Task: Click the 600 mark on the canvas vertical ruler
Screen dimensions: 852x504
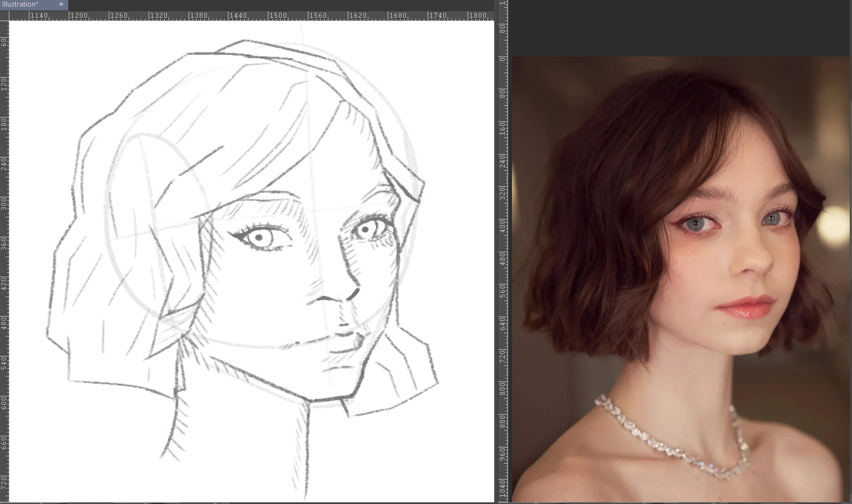Action: tap(4, 402)
